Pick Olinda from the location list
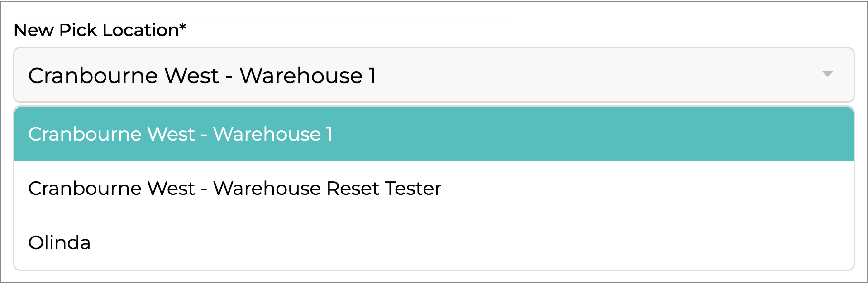 click(x=59, y=243)
